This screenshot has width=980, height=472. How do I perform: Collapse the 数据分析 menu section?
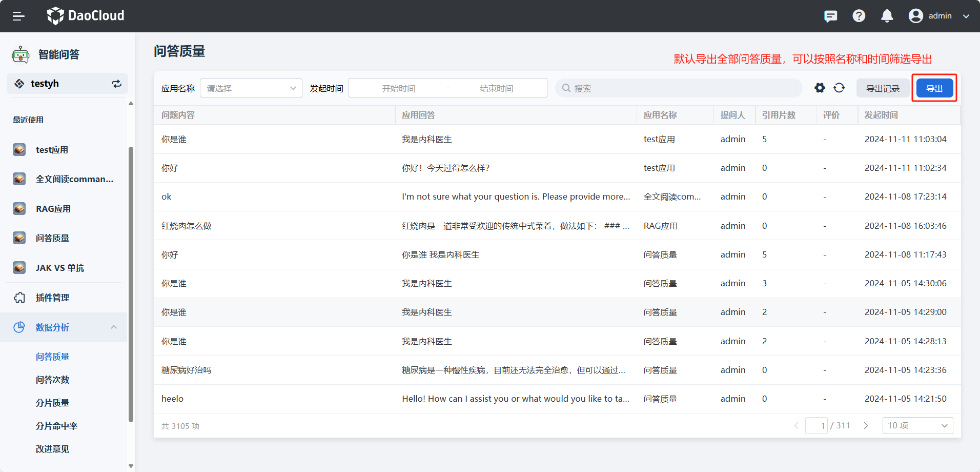pyautogui.click(x=114, y=327)
